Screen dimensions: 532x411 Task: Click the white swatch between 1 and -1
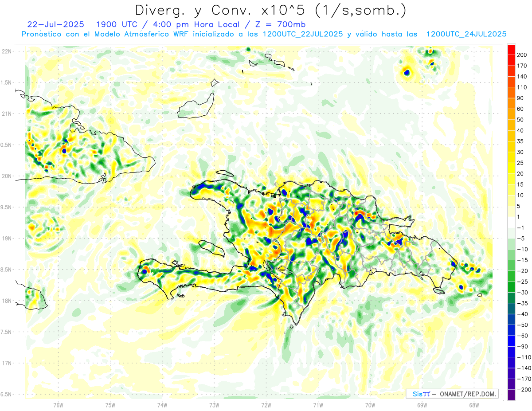pyautogui.click(x=511, y=222)
